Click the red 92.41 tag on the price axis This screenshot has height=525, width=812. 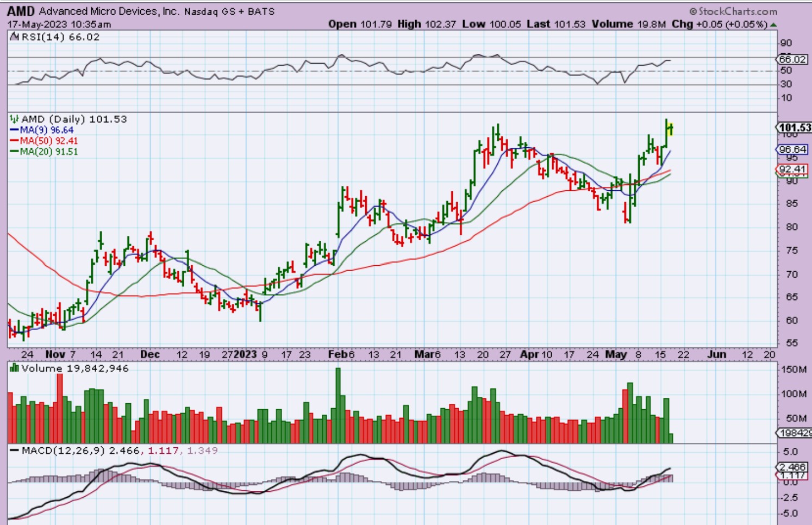pyautogui.click(x=792, y=169)
